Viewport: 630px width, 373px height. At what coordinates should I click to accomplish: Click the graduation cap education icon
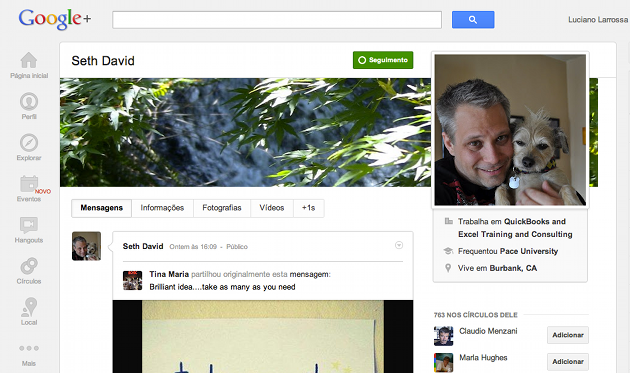(448, 251)
